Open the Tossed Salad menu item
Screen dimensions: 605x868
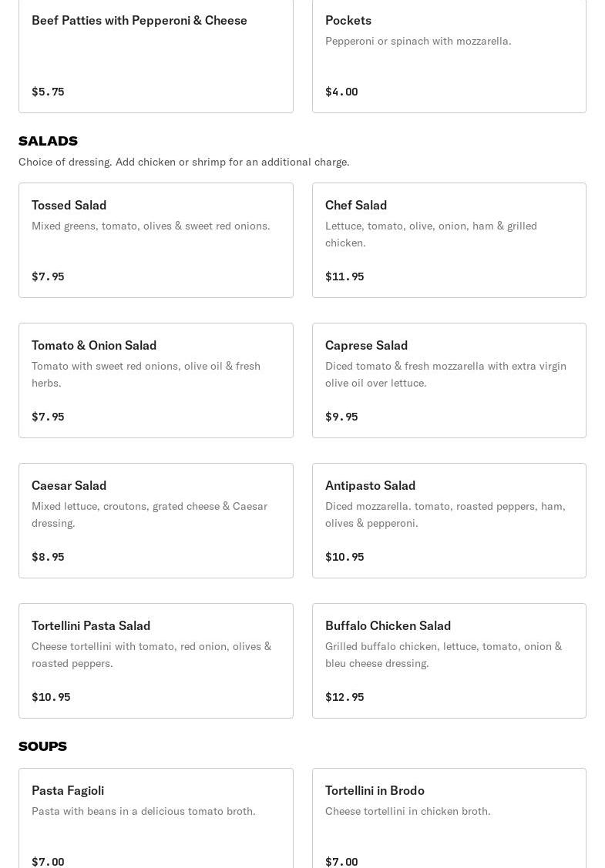156,240
